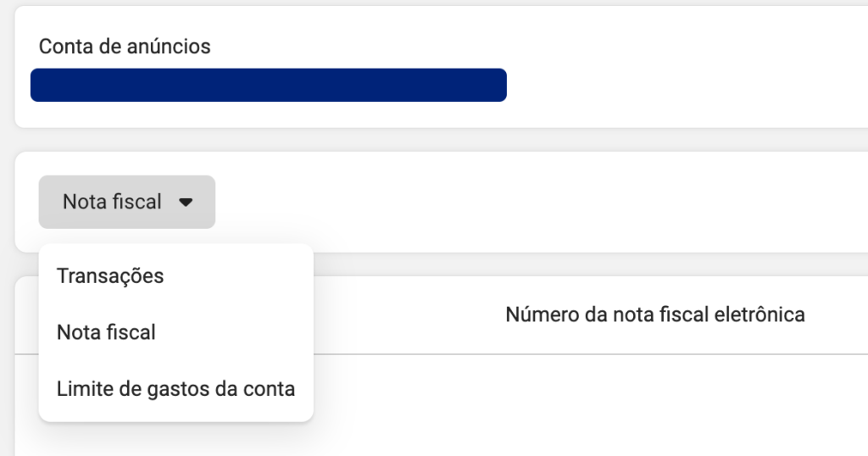Toggle the black down-triangle on the filter button
The height and width of the screenshot is (456, 868).
186,203
